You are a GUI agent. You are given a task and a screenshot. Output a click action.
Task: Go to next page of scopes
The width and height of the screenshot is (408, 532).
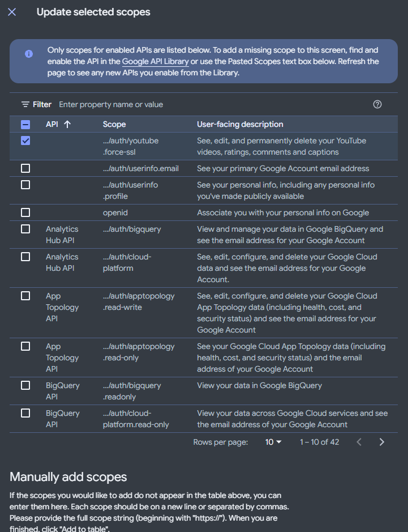(382, 442)
